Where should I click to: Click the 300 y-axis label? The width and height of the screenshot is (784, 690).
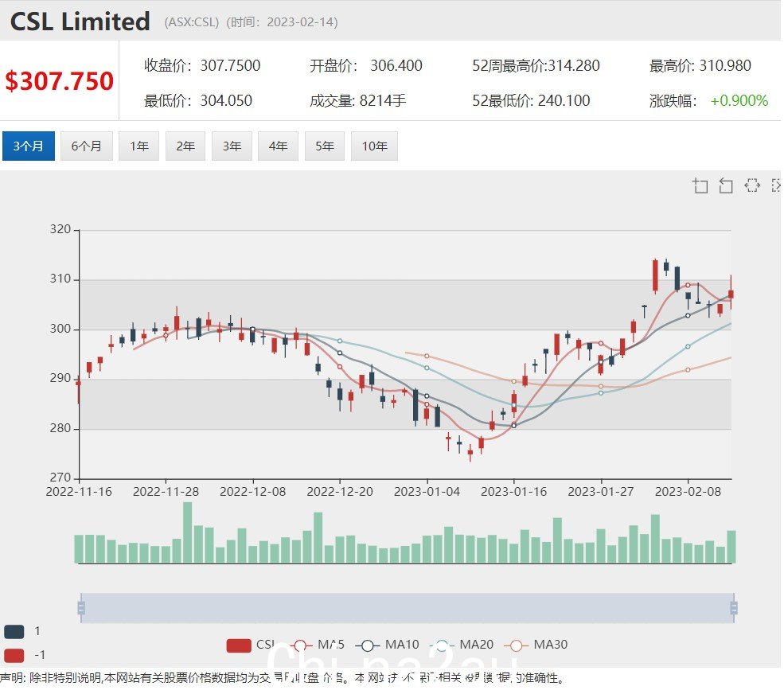[x=60, y=329]
